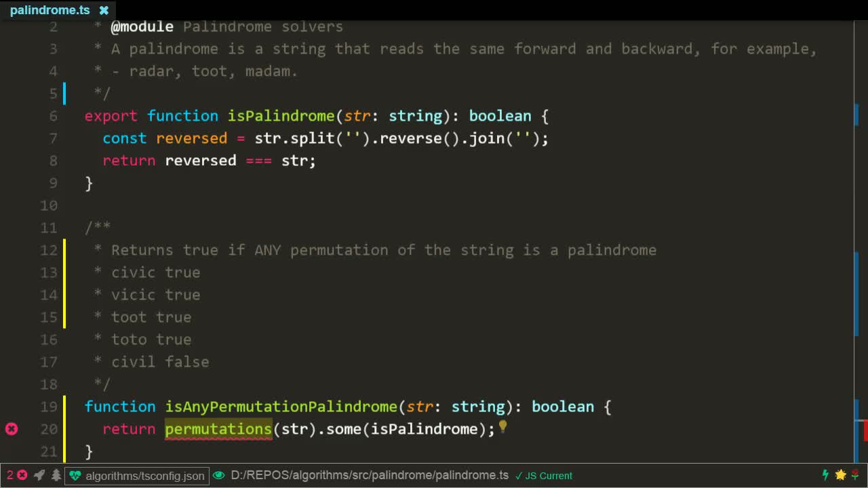Click the blue modified marker beside line 5
The image size is (868, 488).
click(64, 93)
